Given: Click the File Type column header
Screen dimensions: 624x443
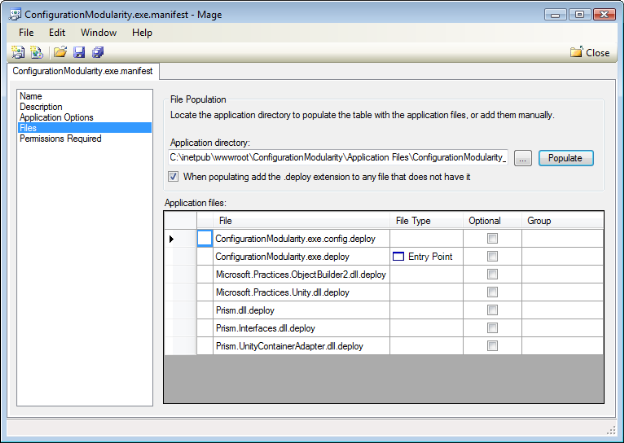Looking at the screenshot, I should click(x=426, y=221).
